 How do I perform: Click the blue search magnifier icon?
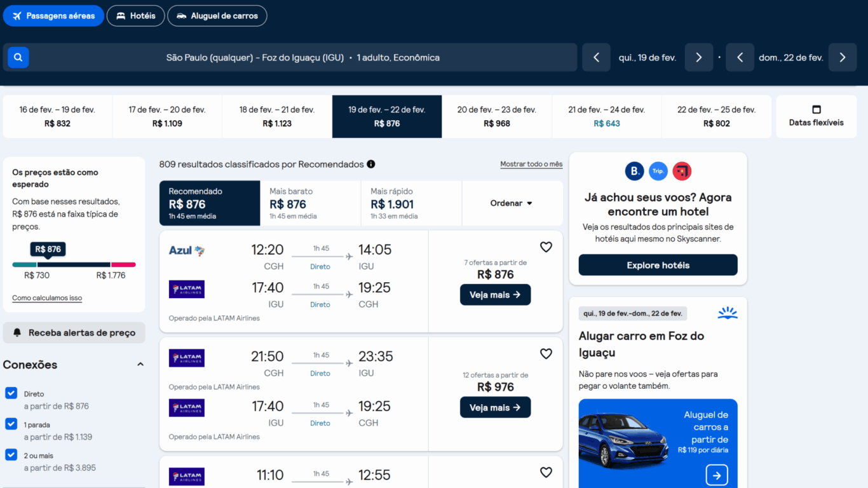(17, 57)
